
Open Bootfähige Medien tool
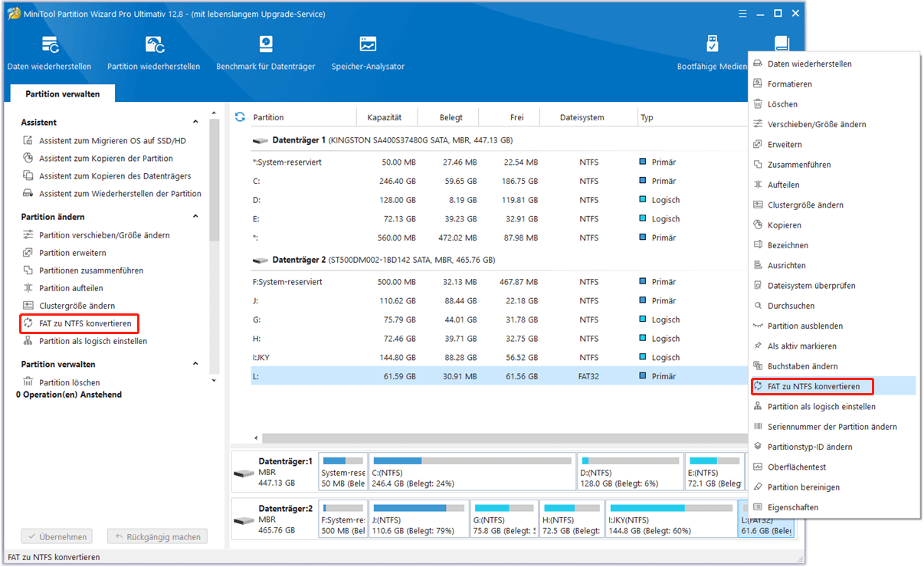(x=712, y=54)
